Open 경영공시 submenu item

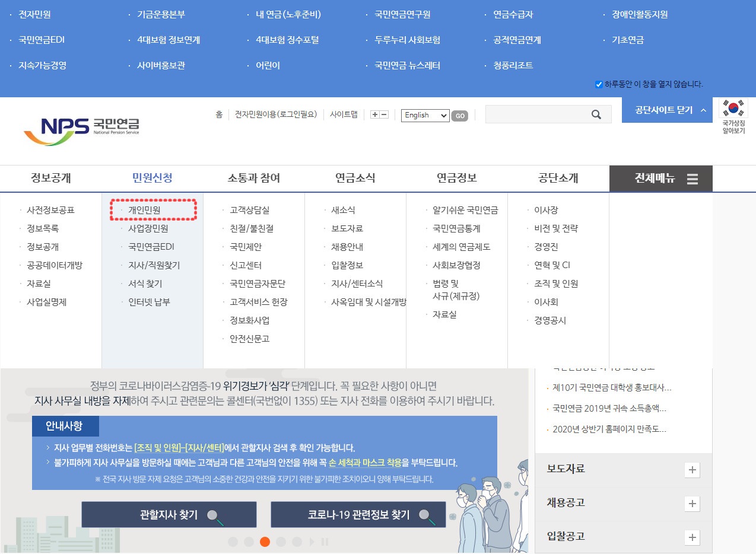point(550,320)
